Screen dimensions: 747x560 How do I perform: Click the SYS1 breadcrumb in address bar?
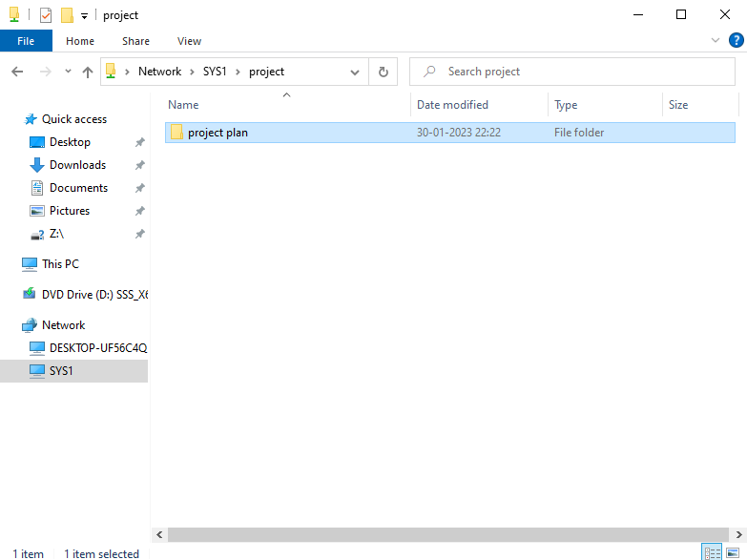[215, 72]
